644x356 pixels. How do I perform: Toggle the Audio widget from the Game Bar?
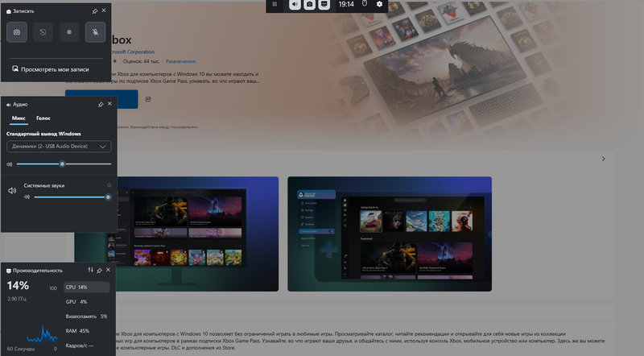click(295, 4)
